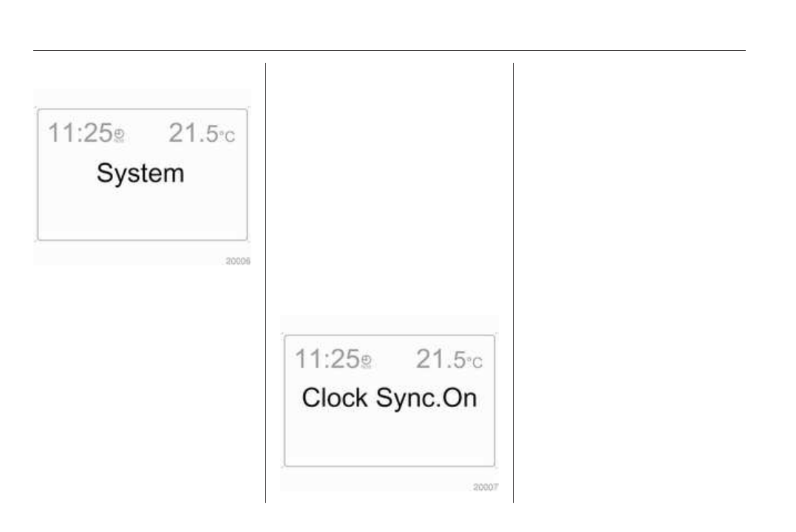Click the °C symbol in the System display
This screenshot has width=796, height=532.
227,137
